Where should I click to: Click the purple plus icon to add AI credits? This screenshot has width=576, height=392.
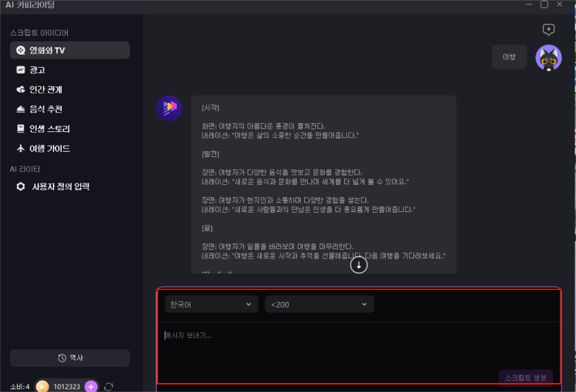[91, 386]
